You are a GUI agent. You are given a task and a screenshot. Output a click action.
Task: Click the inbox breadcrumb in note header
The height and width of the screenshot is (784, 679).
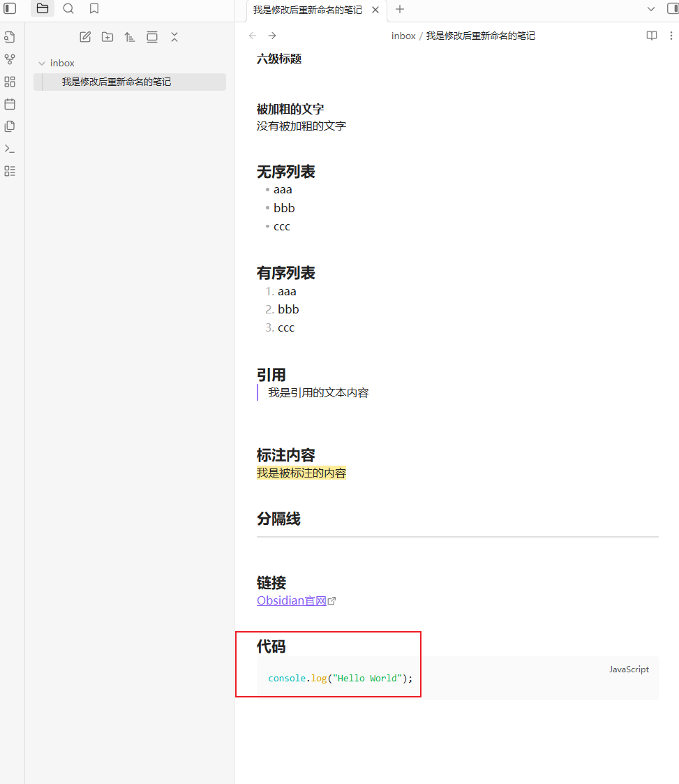coord(403,36)
